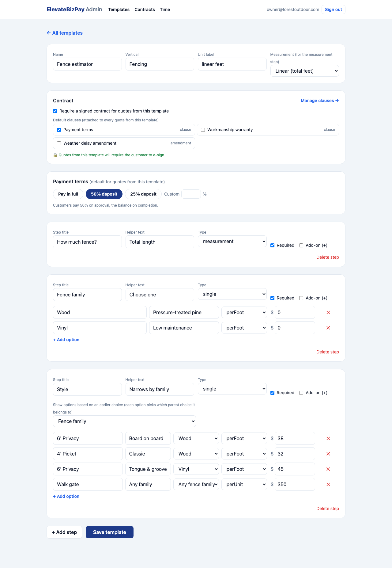
Task: Click the Total length helper text field
Action: pyautogui.click(x=160, y=242)
